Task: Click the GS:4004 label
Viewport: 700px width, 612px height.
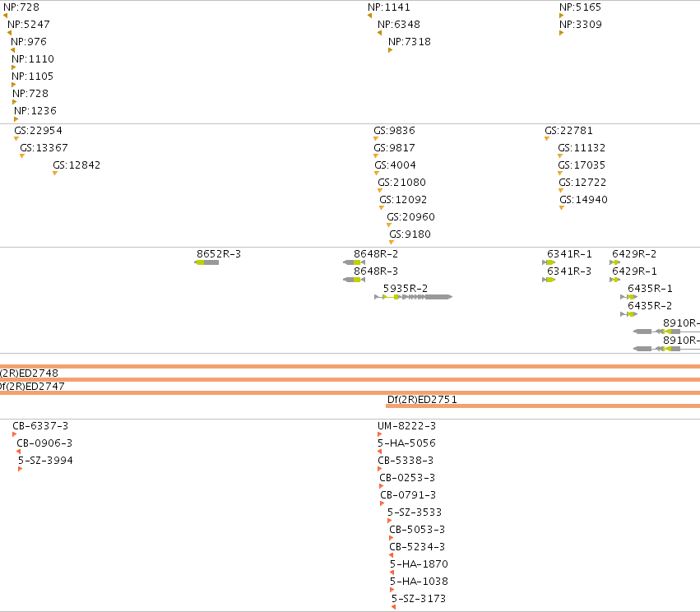Action: [395, 165]
